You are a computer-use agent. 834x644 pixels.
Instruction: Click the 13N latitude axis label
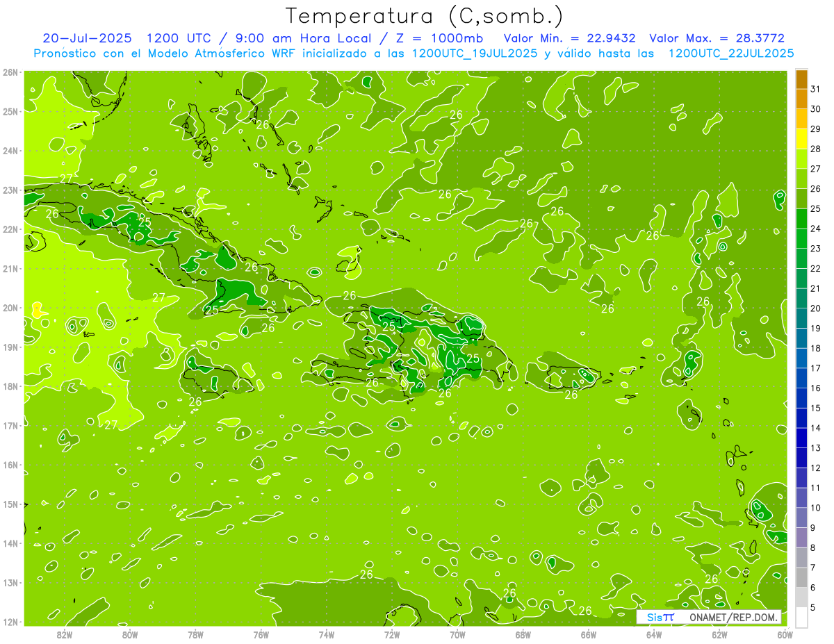[10, 582]
